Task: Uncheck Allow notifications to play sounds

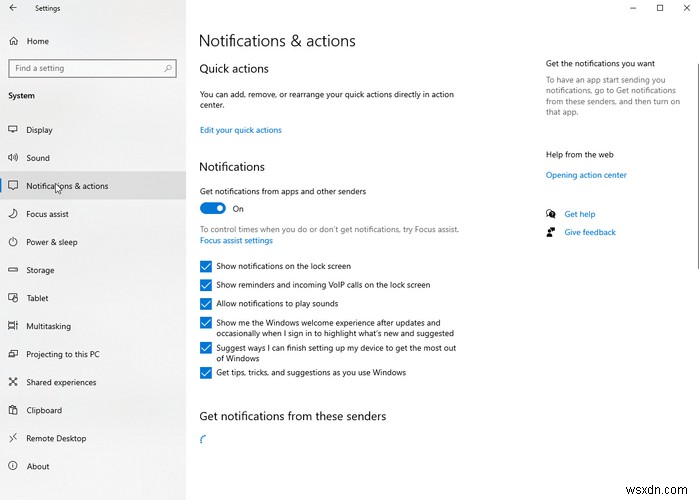Action: (x=206, y=303)
